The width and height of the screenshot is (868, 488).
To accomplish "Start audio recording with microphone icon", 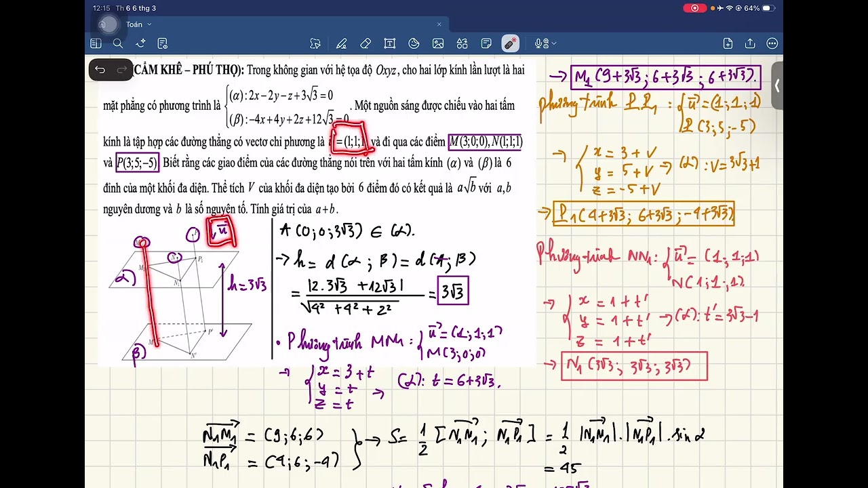I will coord(540,43).
